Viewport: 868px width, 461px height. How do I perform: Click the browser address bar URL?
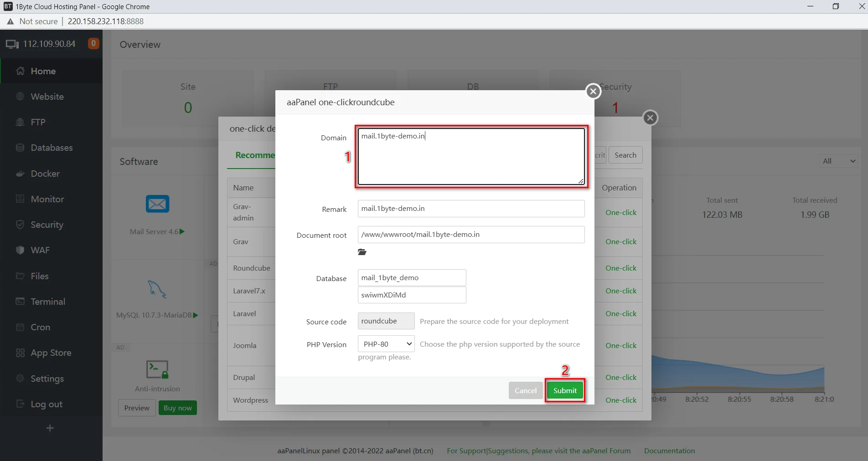pyautogui.click(x=106, y=21)
